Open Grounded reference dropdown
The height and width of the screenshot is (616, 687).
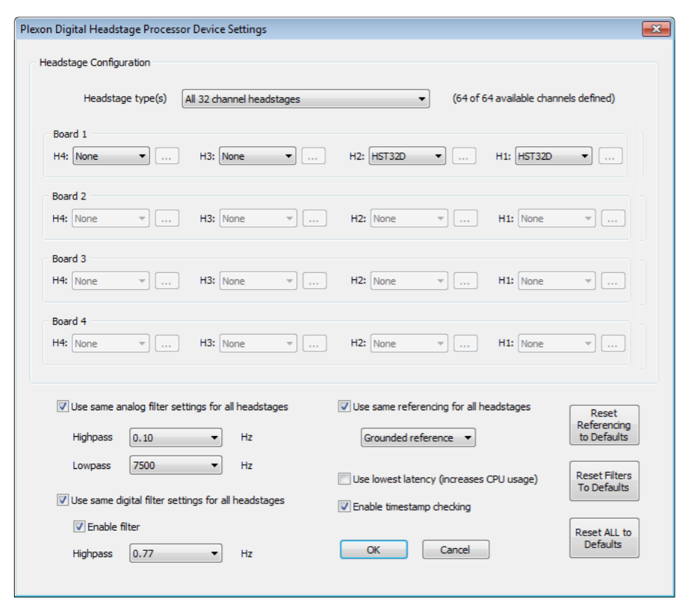tap(418, 437)
